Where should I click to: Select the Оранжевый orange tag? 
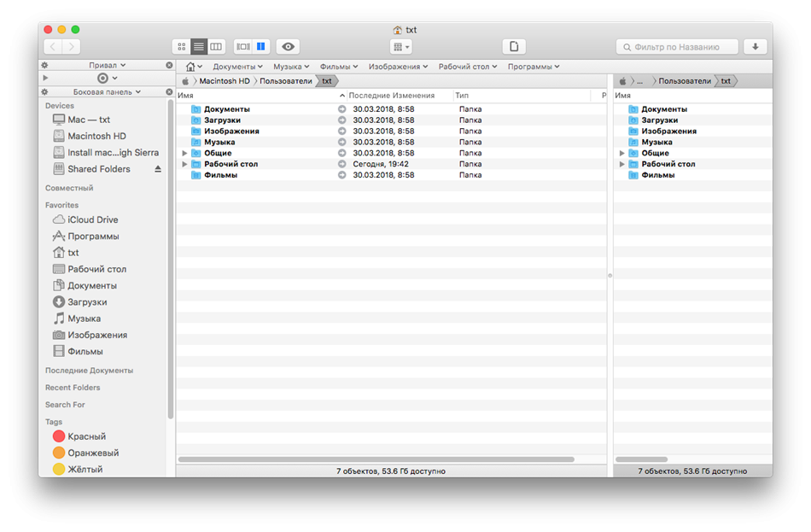pyautogui.click(x=85, y=453)
